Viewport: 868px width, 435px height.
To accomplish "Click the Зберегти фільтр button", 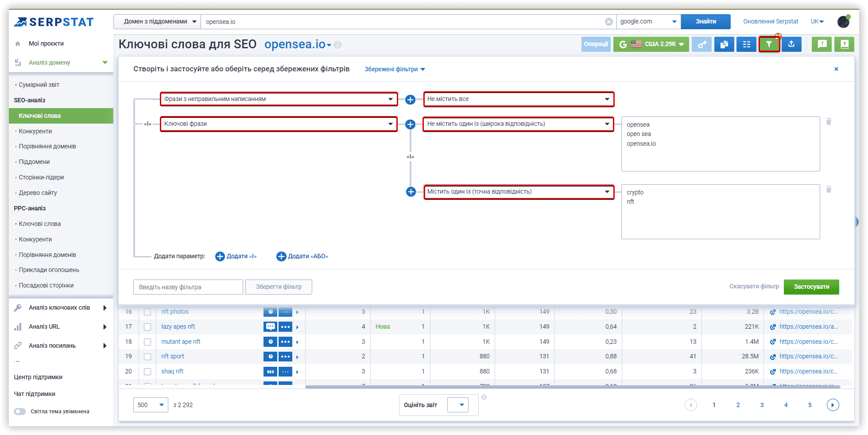I will coord(279,287).
